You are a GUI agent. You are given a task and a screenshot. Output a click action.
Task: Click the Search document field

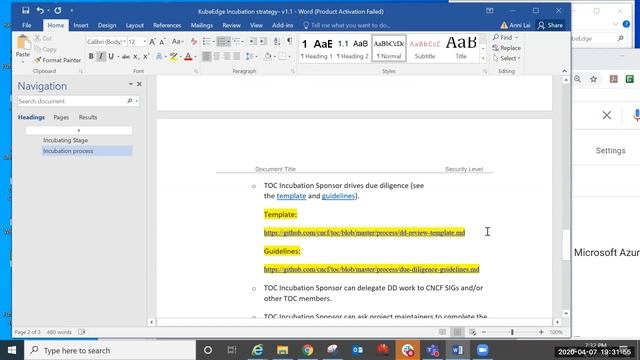click(73, 101)
